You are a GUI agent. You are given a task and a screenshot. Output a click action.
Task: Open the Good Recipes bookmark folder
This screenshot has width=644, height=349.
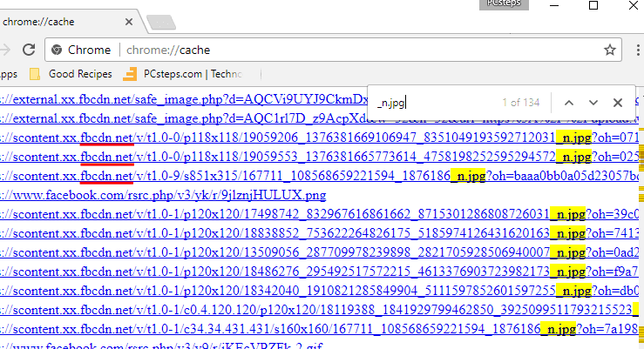point(71,74)
